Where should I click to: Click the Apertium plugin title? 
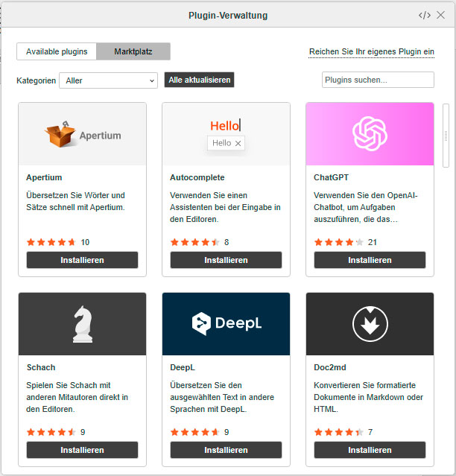click(44, 177)
